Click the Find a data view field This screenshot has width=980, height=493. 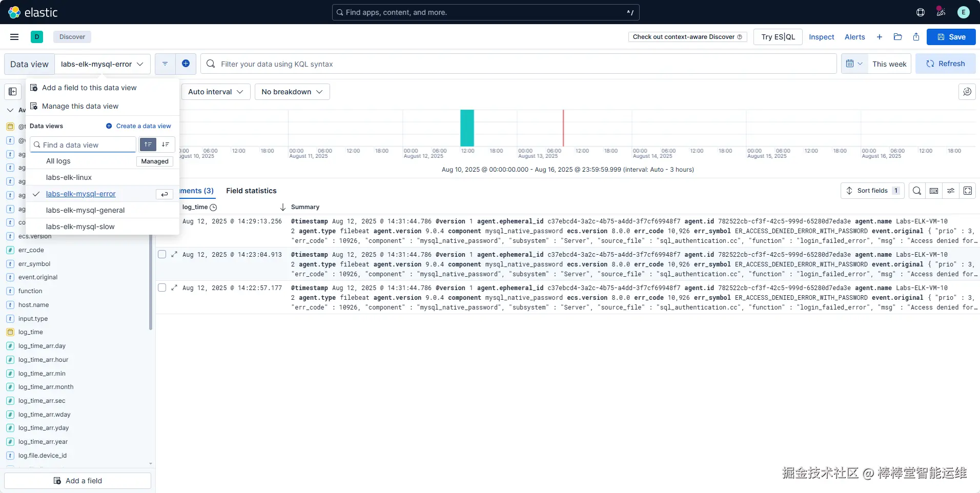[83, 145]
